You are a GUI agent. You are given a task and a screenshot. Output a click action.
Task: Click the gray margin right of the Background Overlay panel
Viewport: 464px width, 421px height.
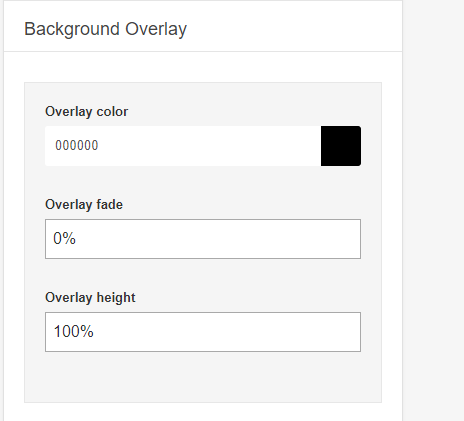coord(433,210)
